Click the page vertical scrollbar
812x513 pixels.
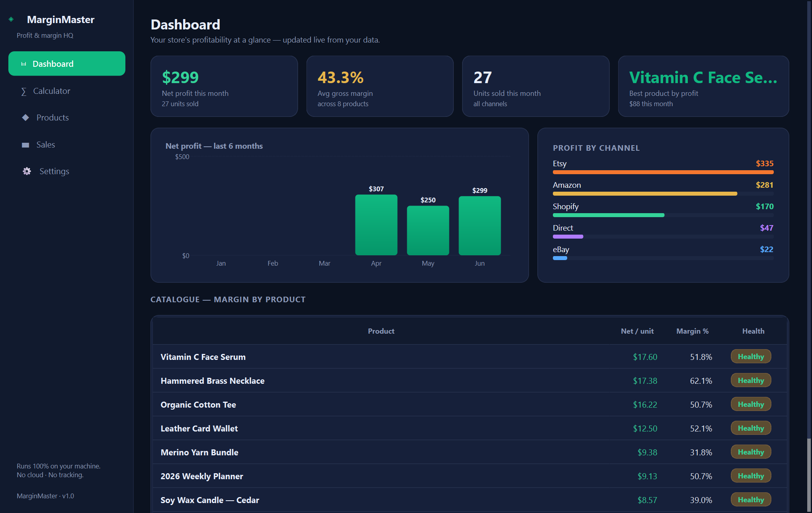pos(809,256)
